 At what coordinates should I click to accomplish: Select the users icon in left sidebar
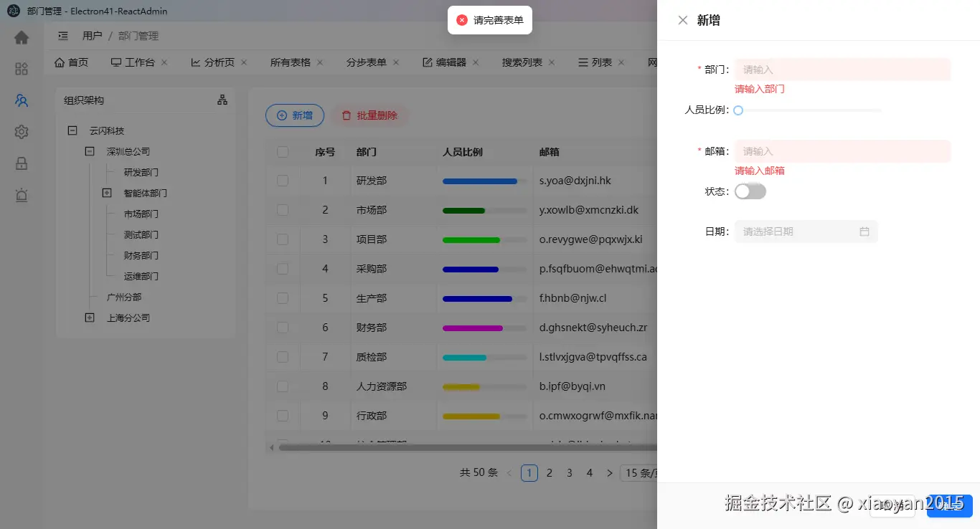click(22, 100)
